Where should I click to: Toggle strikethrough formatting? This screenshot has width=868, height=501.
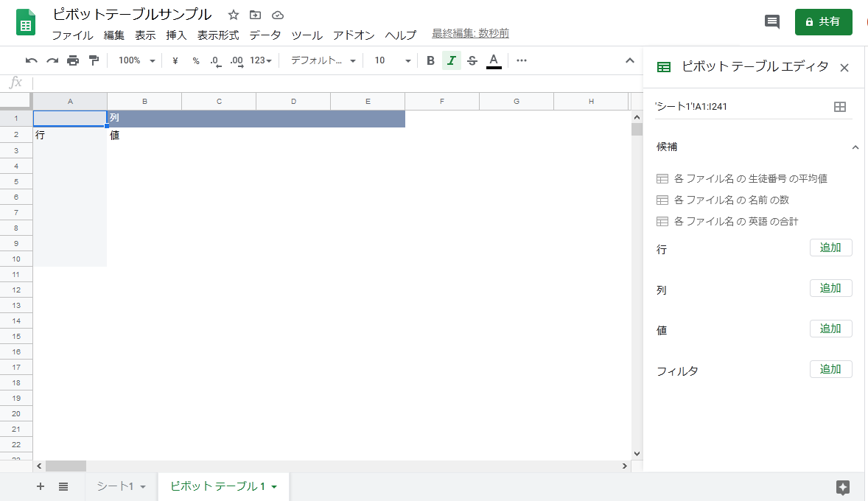pos(472,60)
